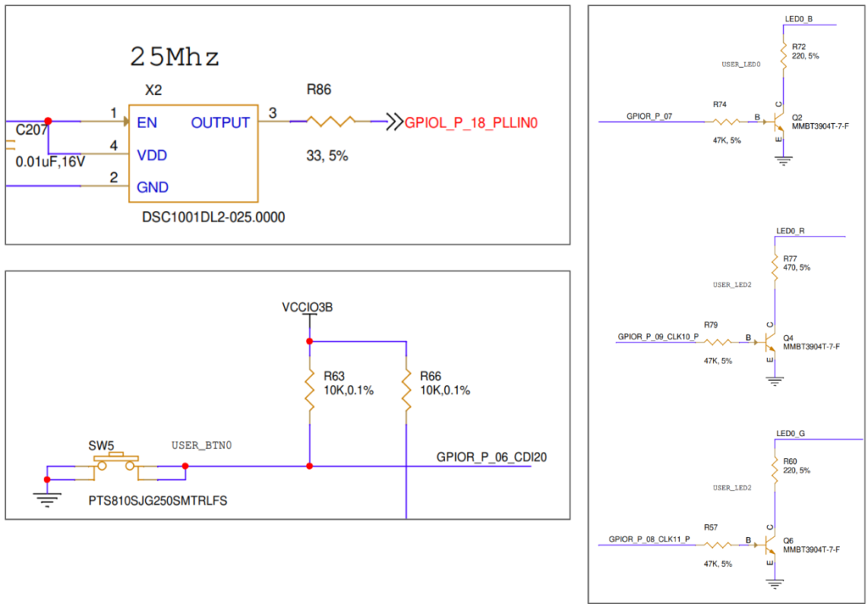Click the LED0_R net label
The height and width of the screenshot is (604, 868).
pos(791,231)
